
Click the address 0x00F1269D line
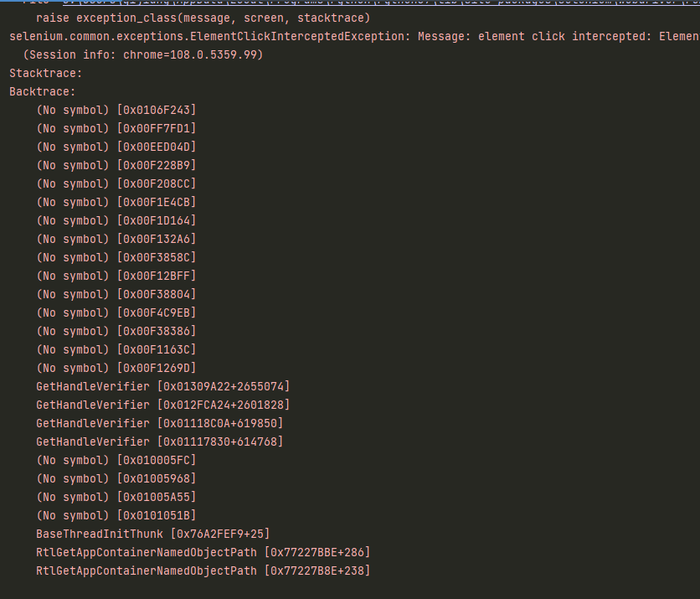[116, 368]
